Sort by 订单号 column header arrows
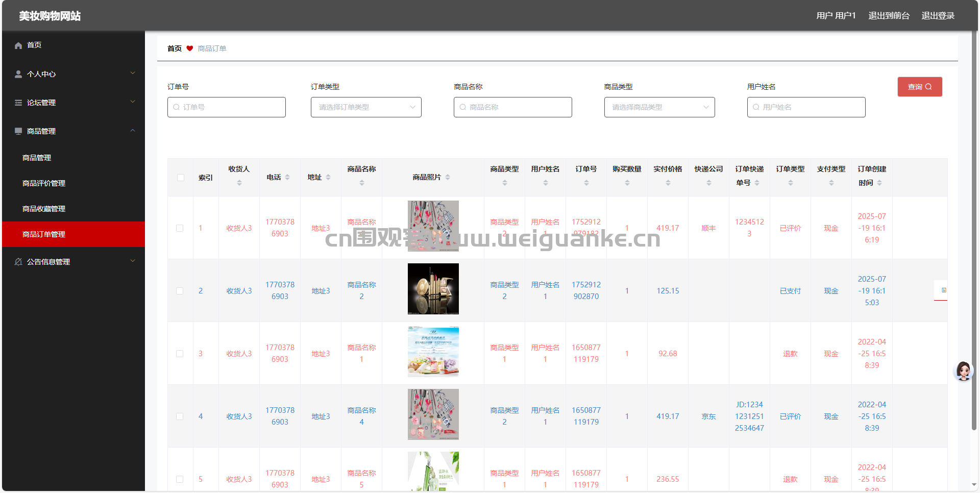The height and width of the screenshot is (493, 980). click(x=586, y=183)
